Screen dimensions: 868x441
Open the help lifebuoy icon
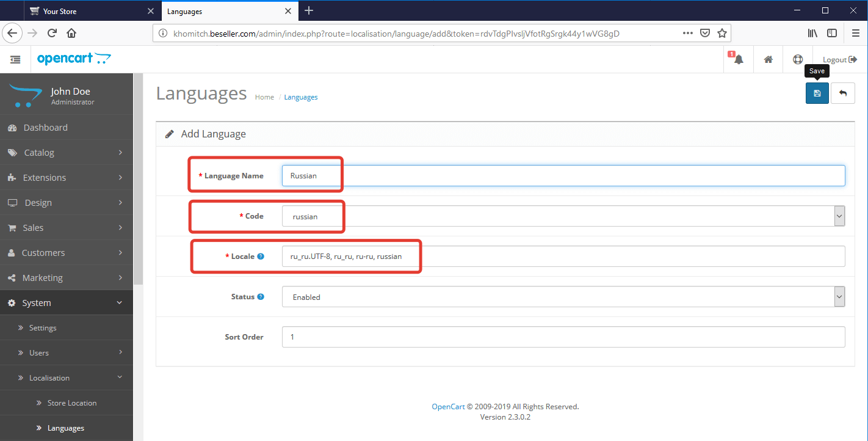coord(798,59)
